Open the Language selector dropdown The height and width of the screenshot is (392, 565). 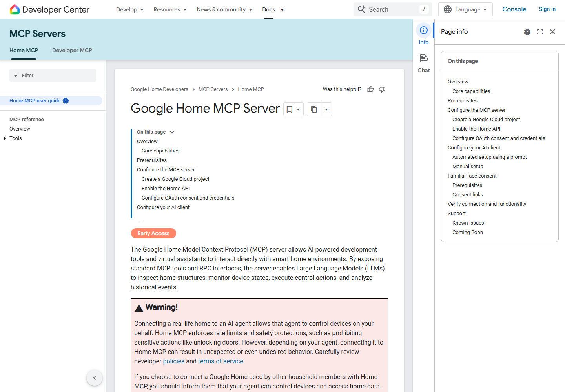tap(465, 9)
